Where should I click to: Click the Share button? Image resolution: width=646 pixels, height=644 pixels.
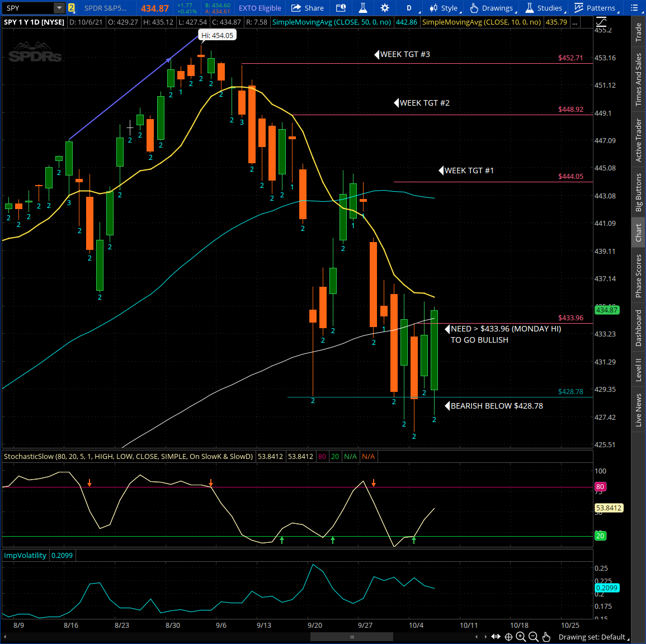coord(308,8)
